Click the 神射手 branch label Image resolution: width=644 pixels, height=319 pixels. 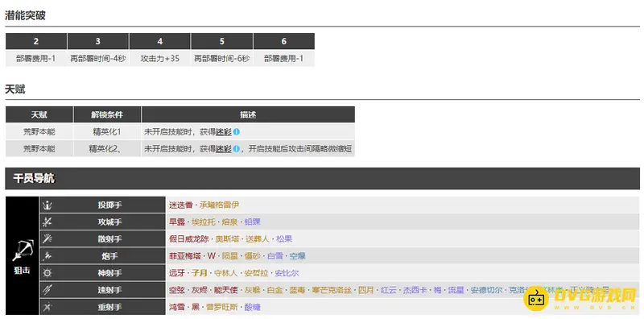pos(109,273)
